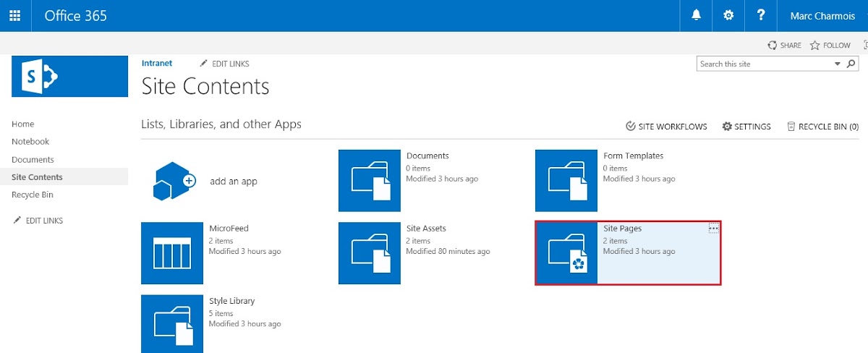Open the Site Assets tile icon

point(370,253)
